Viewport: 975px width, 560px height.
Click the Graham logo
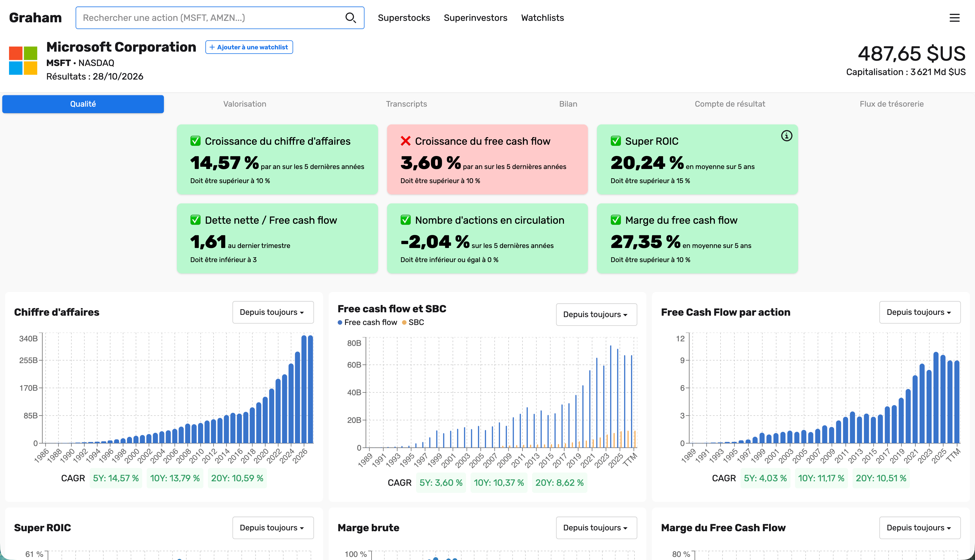[35, 18]
